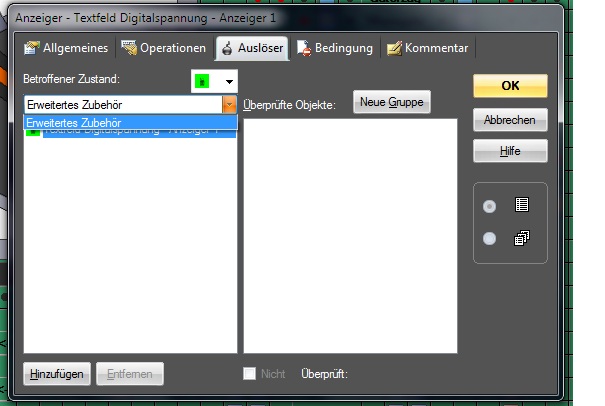Screen dimensions: 605x406
Task: Select the second radio button option
Action: (x=489, y=238)
